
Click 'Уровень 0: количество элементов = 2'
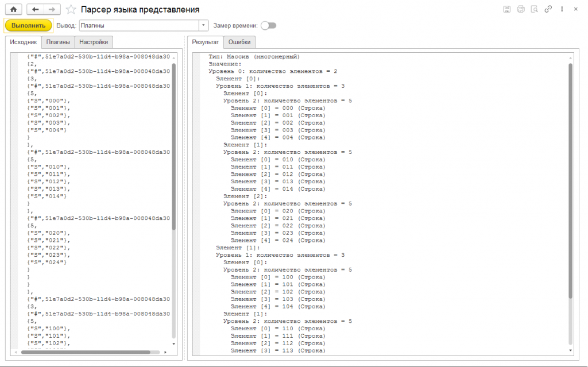pyautogui.click(x=273, y=71)
